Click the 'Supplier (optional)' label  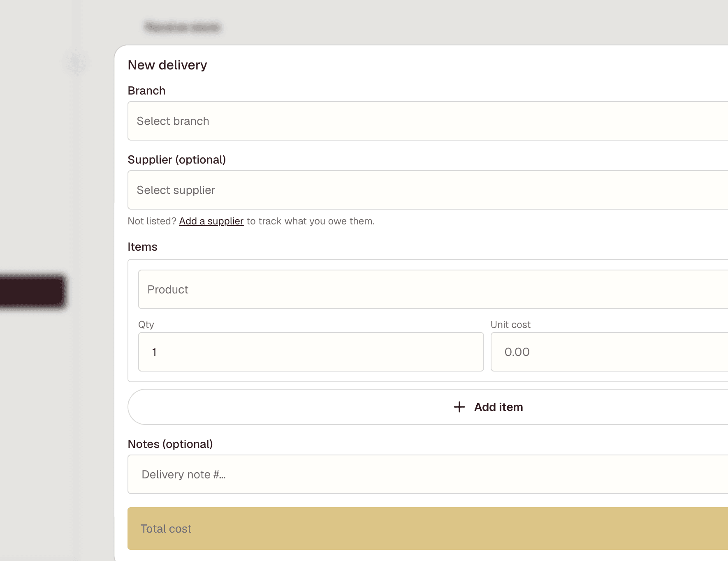coord(177,159)
